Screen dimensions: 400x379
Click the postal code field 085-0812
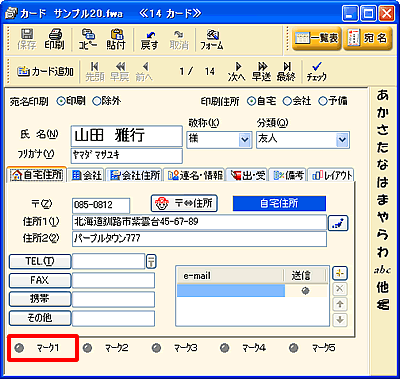[x=101, y=205]
